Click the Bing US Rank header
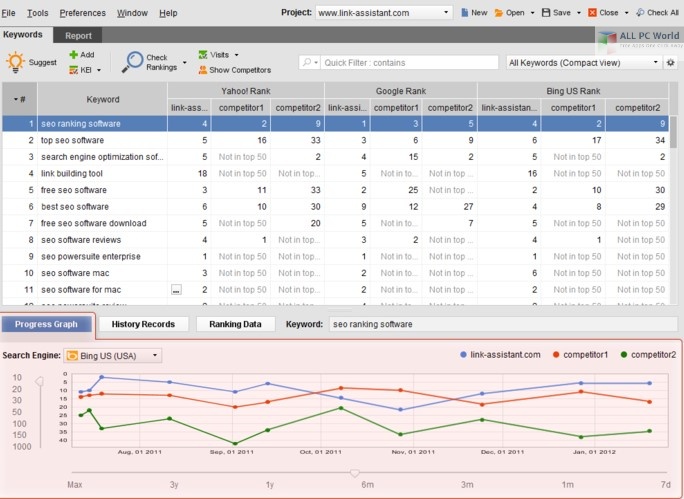684x499 pixels. pyautogui.click(x=573, y=91)
